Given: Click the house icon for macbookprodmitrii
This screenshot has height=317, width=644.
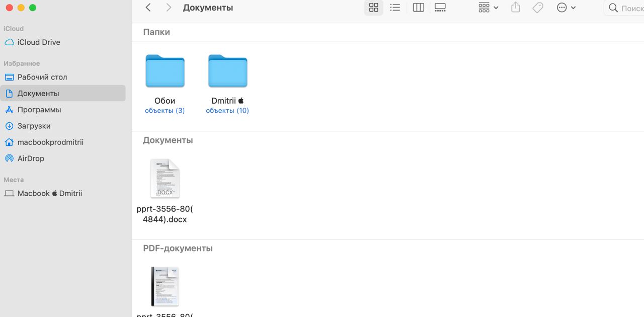Looking at the screenshot, I should pos(9,142).
